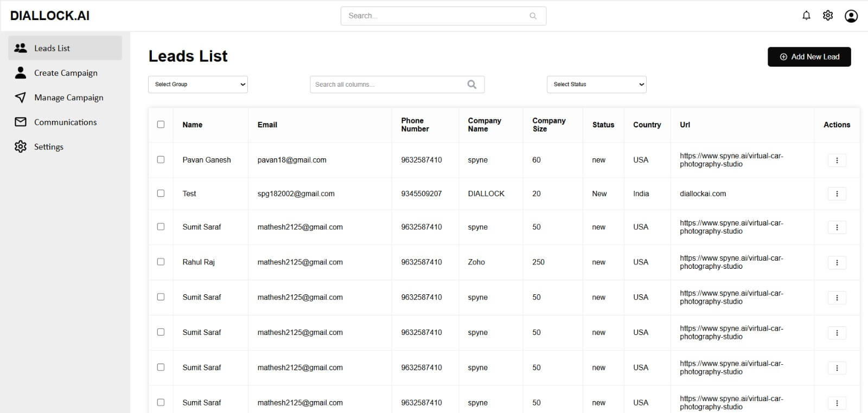Open actions menu for Pavan Ganesh row
The height and width of the screenshot is (413, 868).
pyautogui.click(x=837, y=160)
